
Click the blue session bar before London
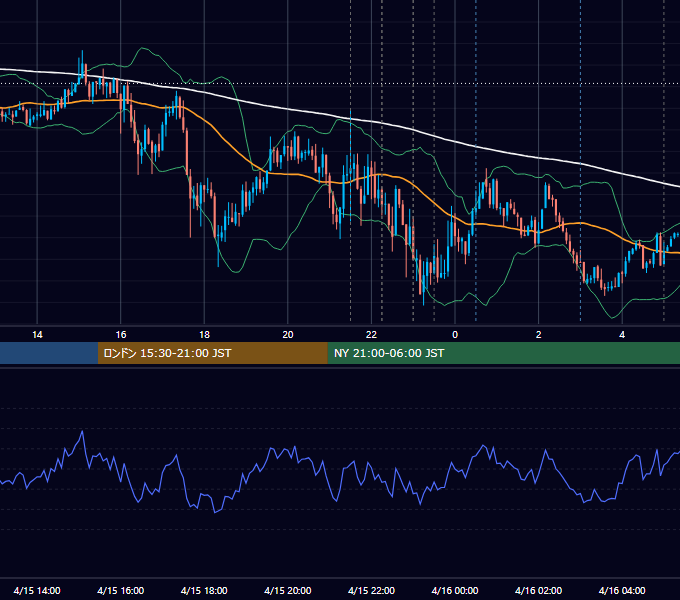49,353
